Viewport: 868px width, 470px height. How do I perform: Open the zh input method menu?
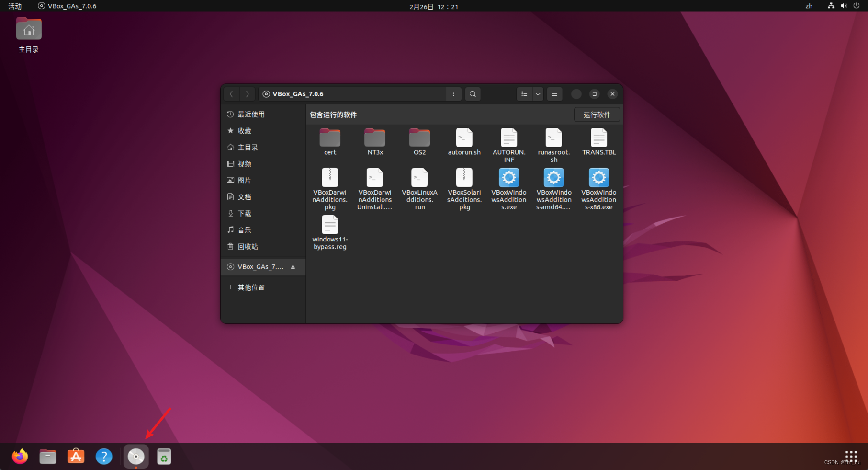click(x=809, y=6)
